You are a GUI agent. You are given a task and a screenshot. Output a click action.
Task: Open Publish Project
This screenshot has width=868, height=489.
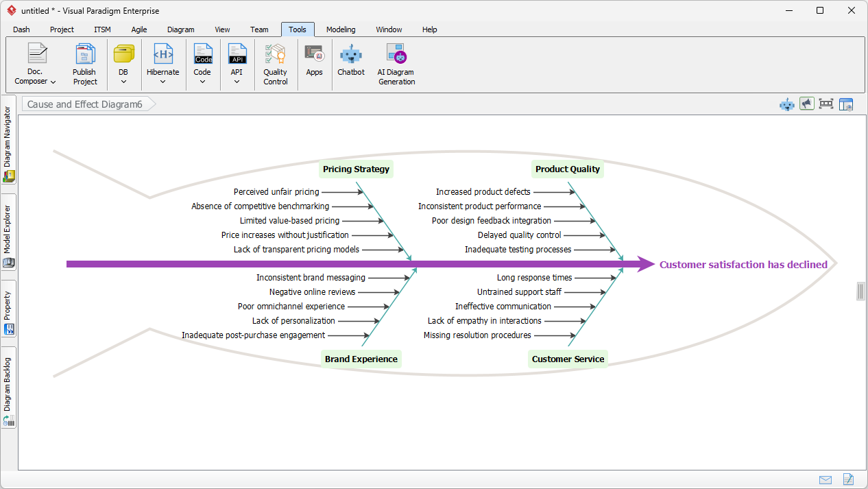click(84, 62)
